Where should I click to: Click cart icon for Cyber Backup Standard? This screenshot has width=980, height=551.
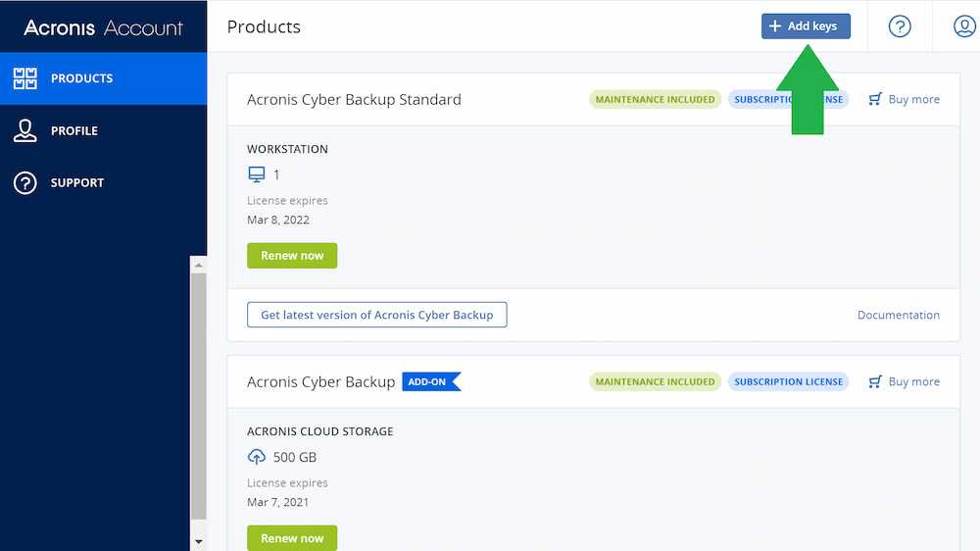click(x=875, y=99)
